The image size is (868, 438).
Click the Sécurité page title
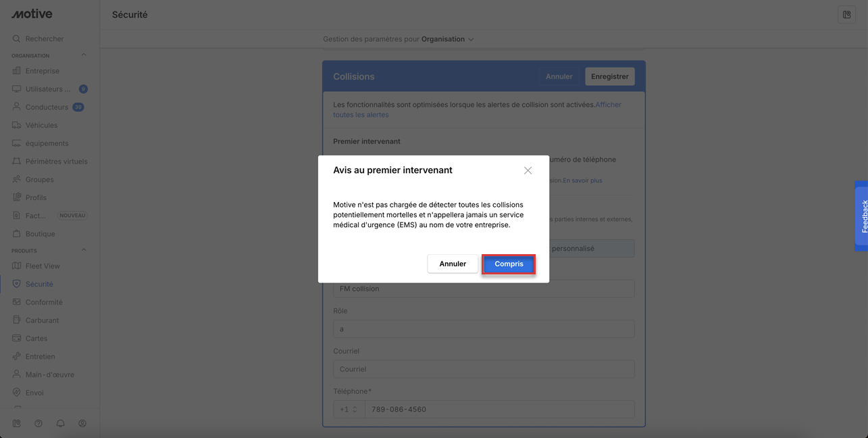click(130, 15)
